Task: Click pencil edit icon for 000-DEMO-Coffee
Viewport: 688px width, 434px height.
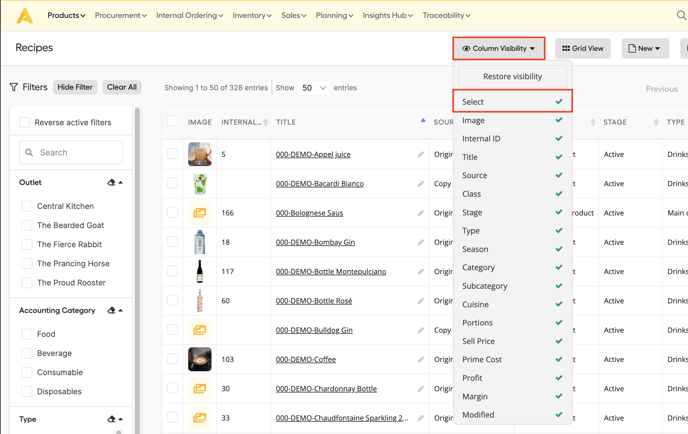Action: 421,359
